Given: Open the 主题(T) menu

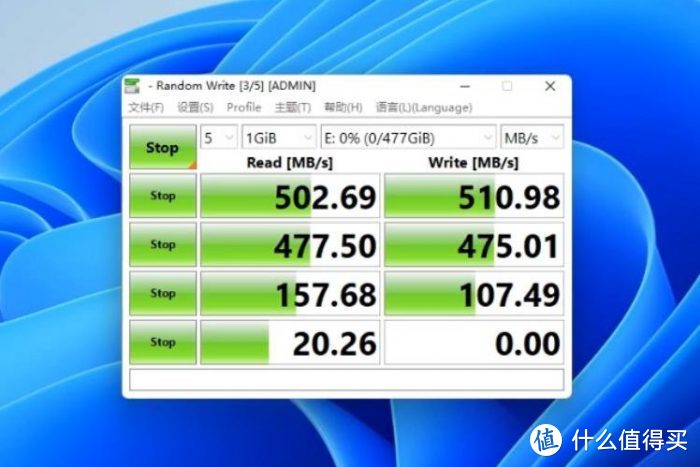Looking at the screenshot, I should pos(293,108).
